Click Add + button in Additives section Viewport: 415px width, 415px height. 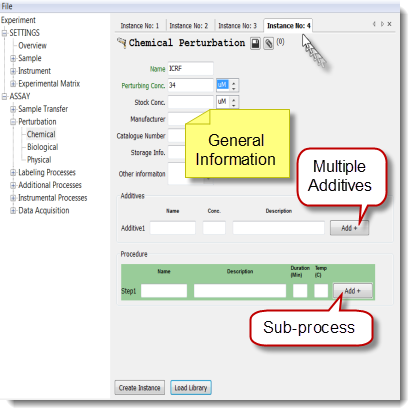[x=349, y=228]
